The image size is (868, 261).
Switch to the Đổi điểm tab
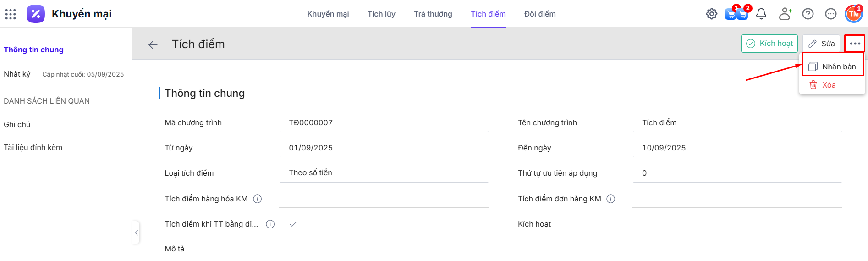[540, 14]
